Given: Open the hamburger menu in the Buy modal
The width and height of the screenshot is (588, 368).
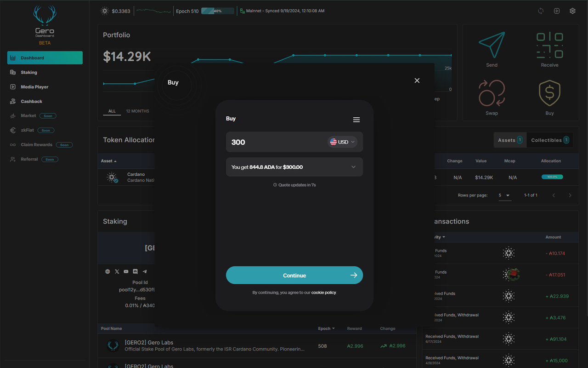Looking at the screenshot, I should [356, 120].
